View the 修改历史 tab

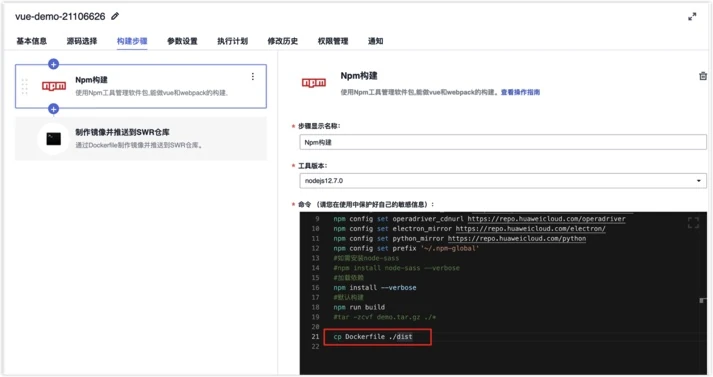coord(283,41)
